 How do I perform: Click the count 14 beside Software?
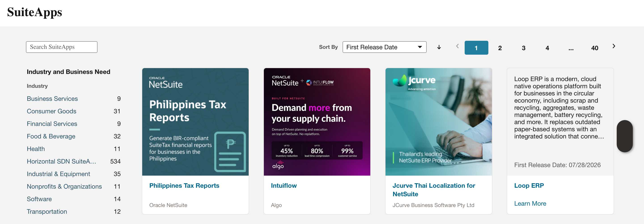(x=117, y=199)
